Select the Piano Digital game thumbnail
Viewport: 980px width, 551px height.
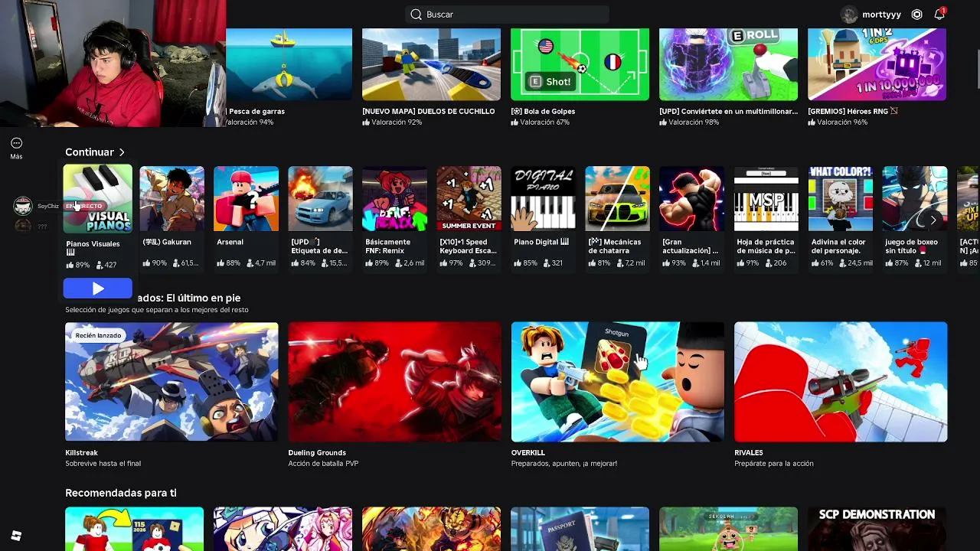[543, 198]
